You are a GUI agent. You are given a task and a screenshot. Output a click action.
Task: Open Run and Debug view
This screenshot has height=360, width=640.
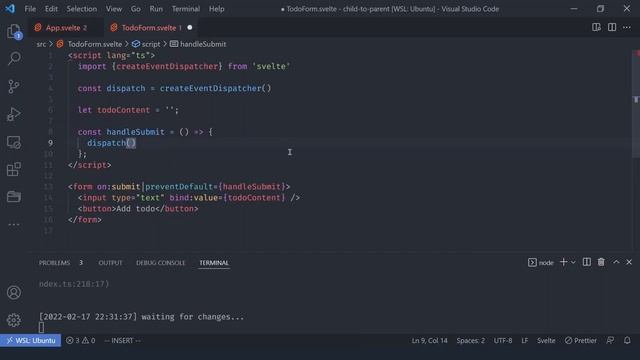(14, 114)
